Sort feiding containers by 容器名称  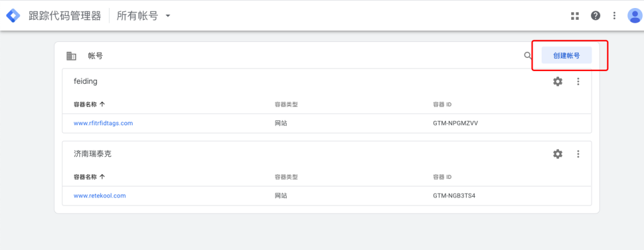(89, 104)
